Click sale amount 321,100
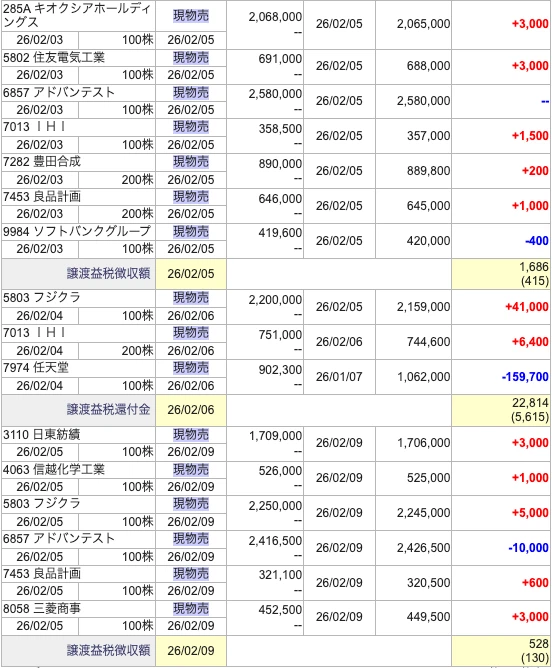The image size is (552, 668). coord(280,575)
